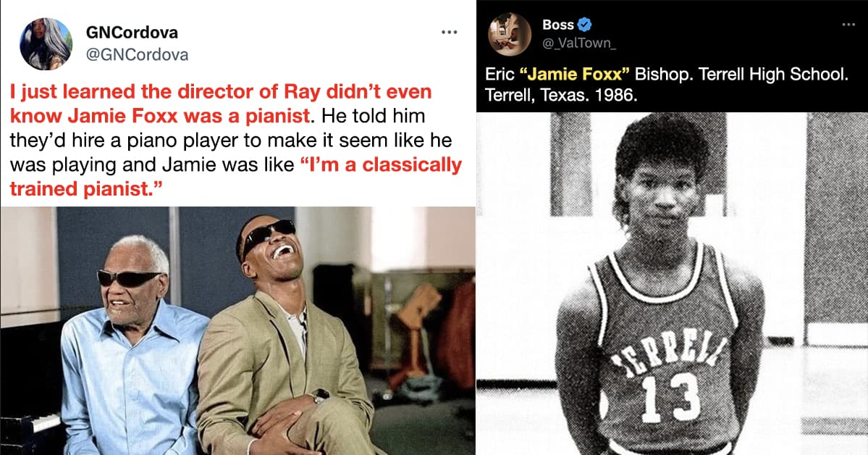The width and height of the screenshot is (868, 455).
Task: Open GNCordova's profile avatar
Action: pyautogui.click(x=46, y=43)
